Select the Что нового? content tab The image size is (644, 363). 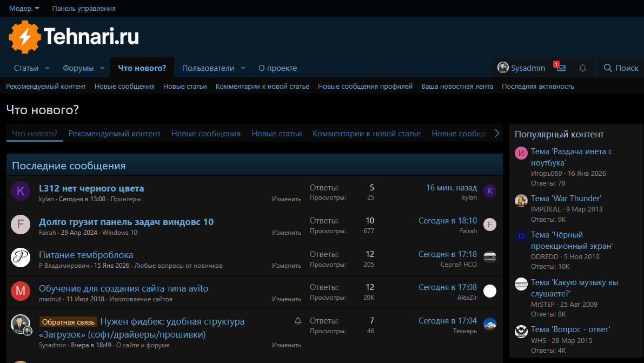pyautogui.click(x=35, y=134)
